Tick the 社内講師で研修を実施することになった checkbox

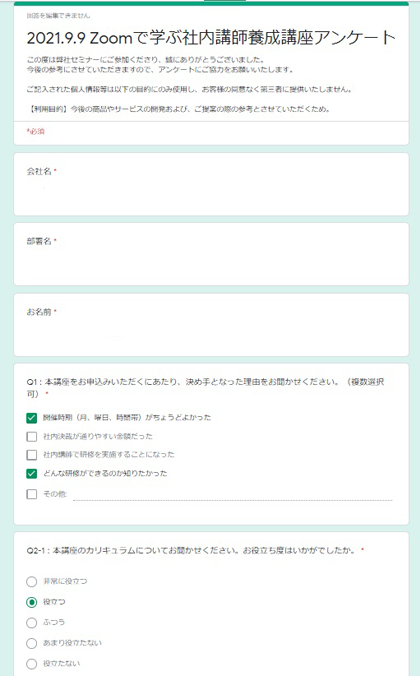[x=31, y=455]
